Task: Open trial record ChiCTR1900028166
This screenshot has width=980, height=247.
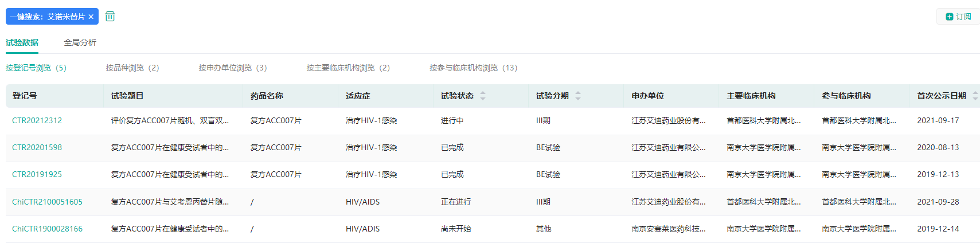Action: point(47,229)
